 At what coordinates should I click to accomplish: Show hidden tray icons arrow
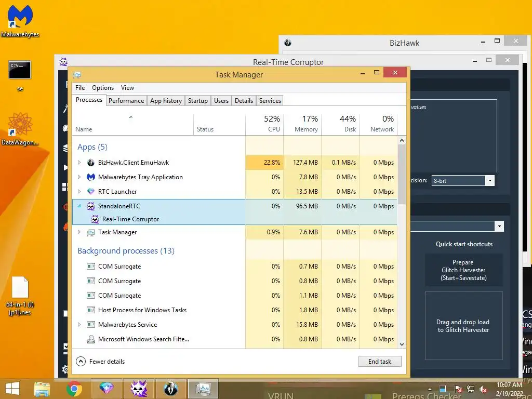pyautogui.click(x=430, y=389)
